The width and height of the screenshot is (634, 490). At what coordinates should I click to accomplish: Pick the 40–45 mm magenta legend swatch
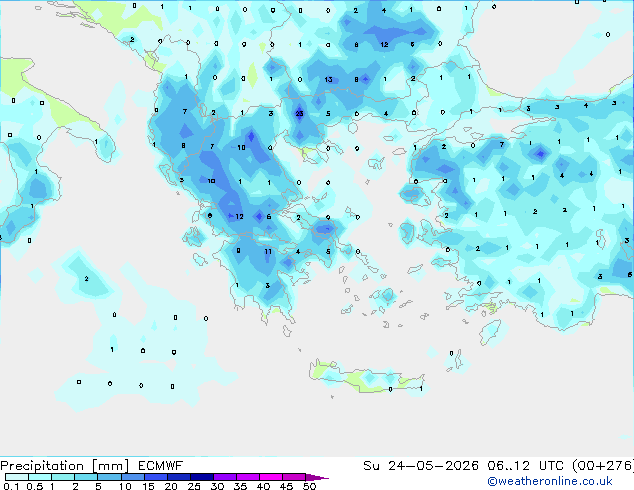point(271,477)
